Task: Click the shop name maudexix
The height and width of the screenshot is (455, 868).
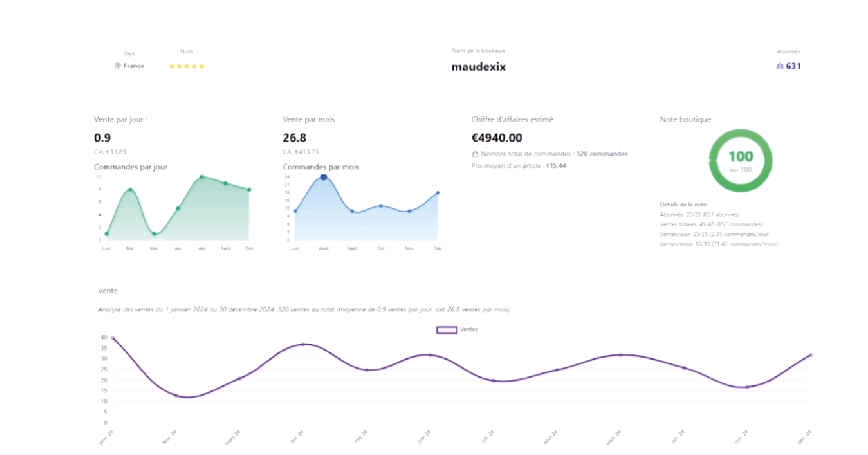Action: (478, 67)
